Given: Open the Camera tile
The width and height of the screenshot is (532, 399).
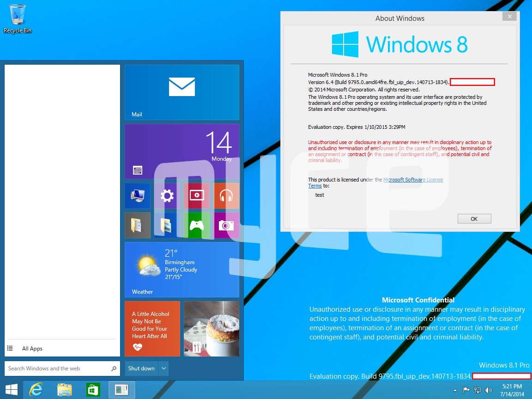Looking at the screenshot, I should pos(227,225).
